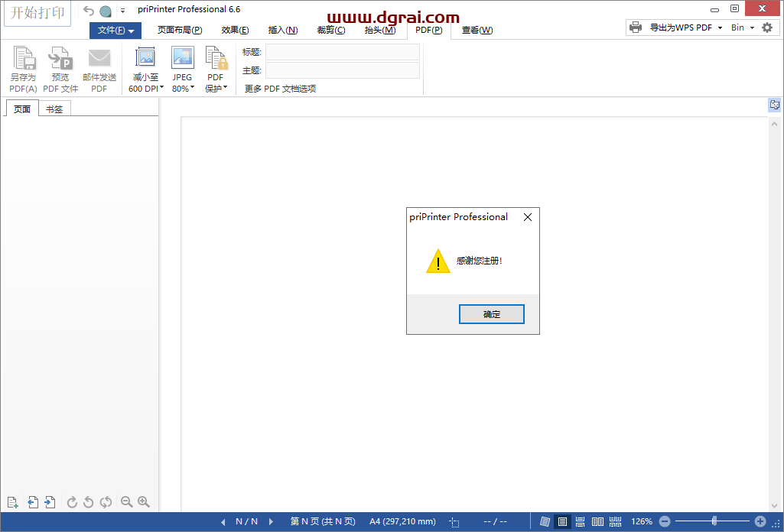Insert a new page with the add-page icon
The image size is (784, 532).
tap(12, 502)
